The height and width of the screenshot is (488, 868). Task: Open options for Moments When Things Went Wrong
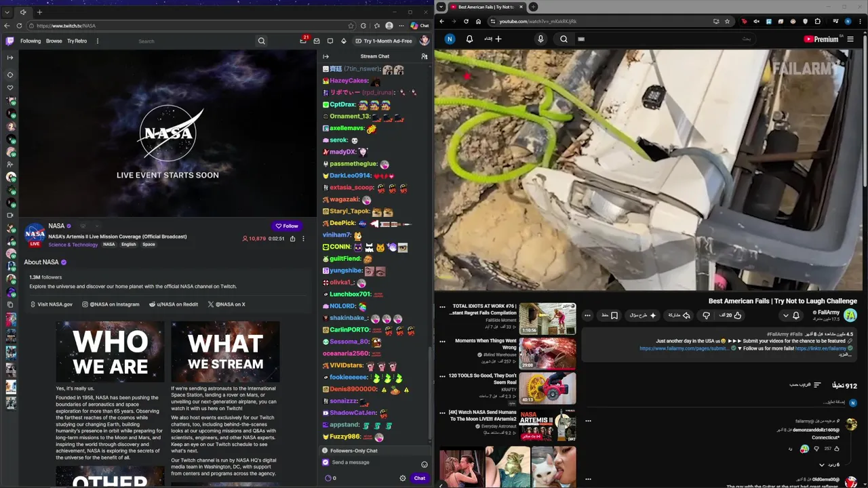click(441, 341)
